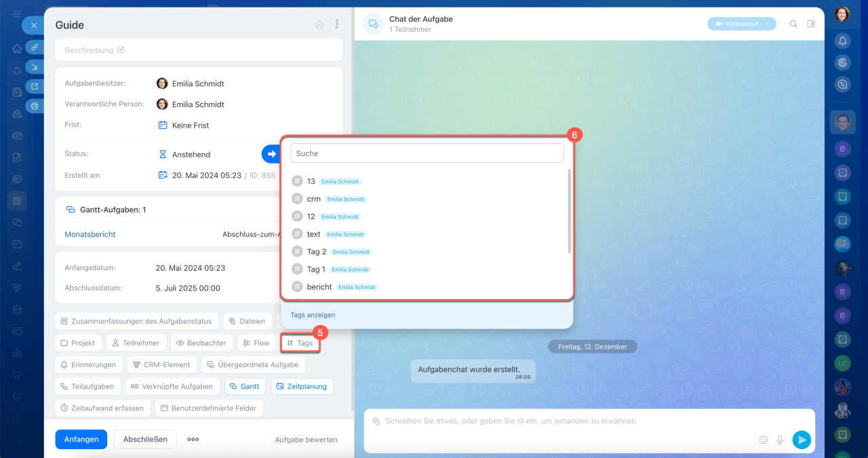Select the highlighted Zeitplanung chip
Viewport: 868px width, 458px height.
pos(302,386)
